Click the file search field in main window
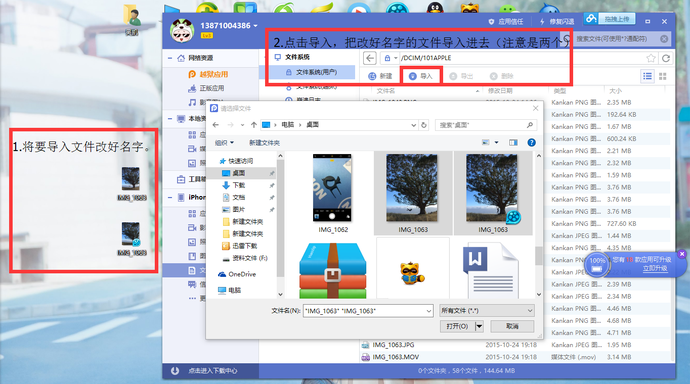The height and width of the screenshot is (384, 690). tap(616, 39)
